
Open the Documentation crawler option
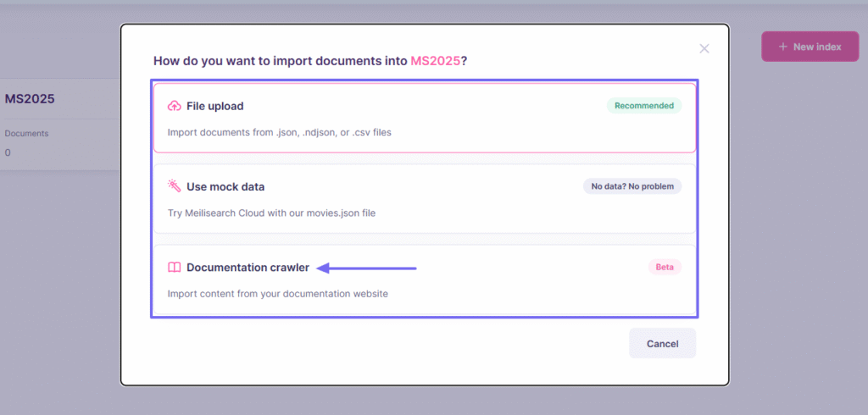click(x=425, y=279)
